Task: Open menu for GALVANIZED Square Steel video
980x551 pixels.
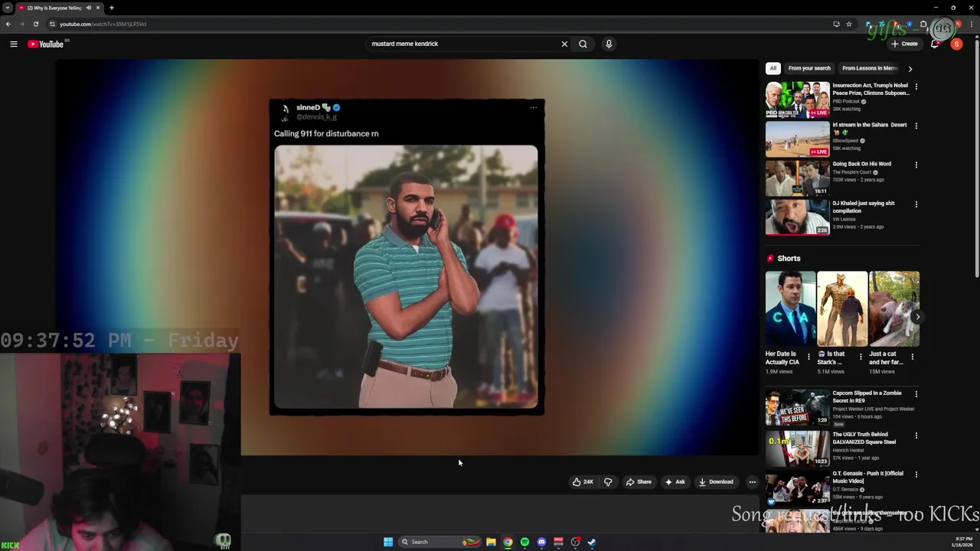Action: coord(916,435)
